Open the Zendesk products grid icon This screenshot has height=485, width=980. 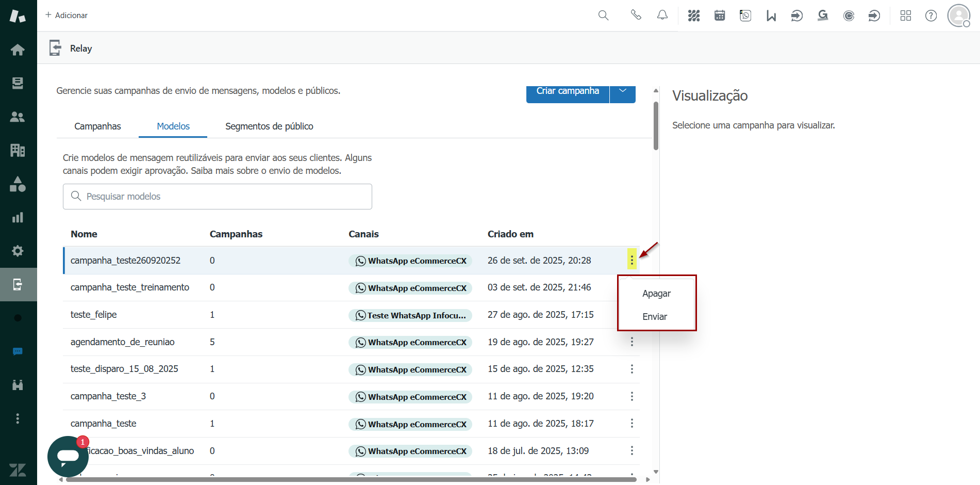click(906, 16)
